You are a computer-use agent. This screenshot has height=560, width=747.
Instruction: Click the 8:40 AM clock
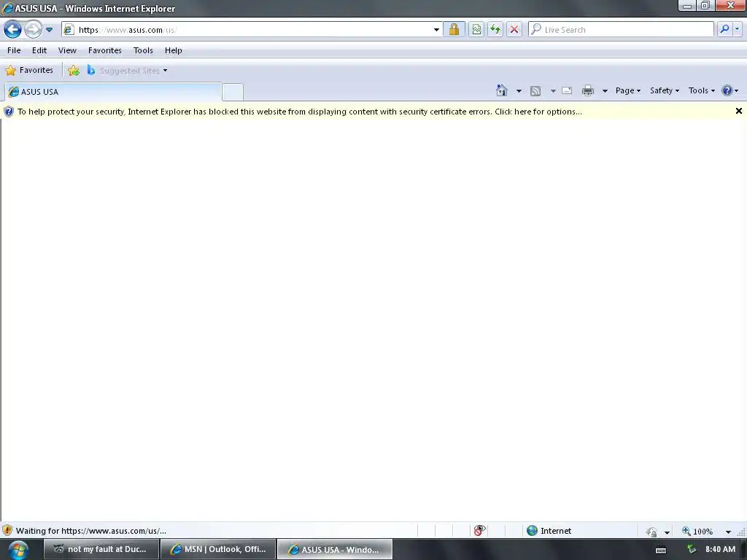pos(720,549)
